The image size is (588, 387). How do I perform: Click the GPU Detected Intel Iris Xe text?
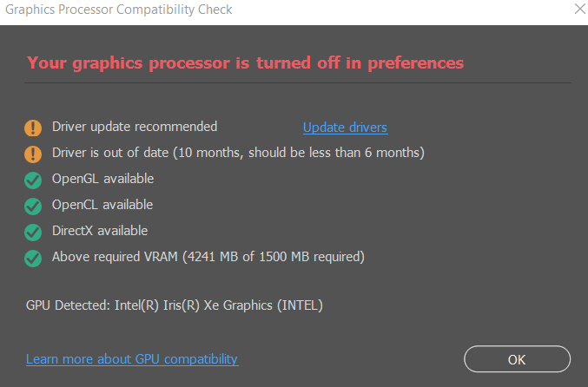coord(175,305)
